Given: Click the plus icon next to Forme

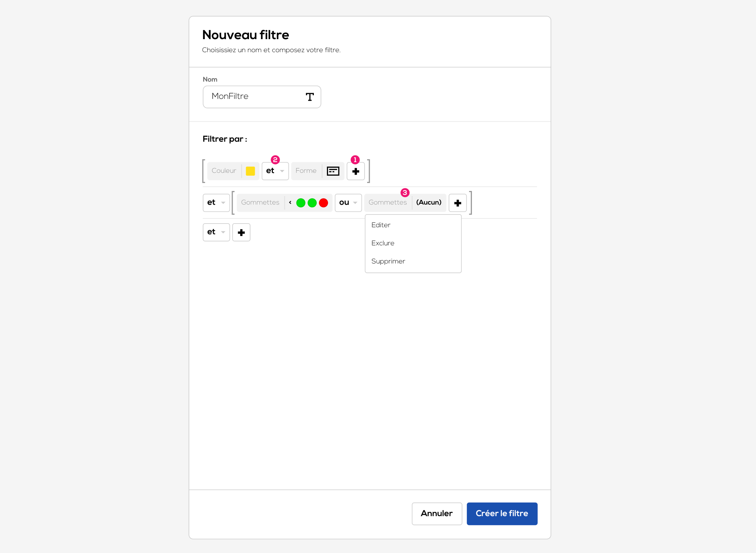Looking at the screenshot, I should [356, 171].
